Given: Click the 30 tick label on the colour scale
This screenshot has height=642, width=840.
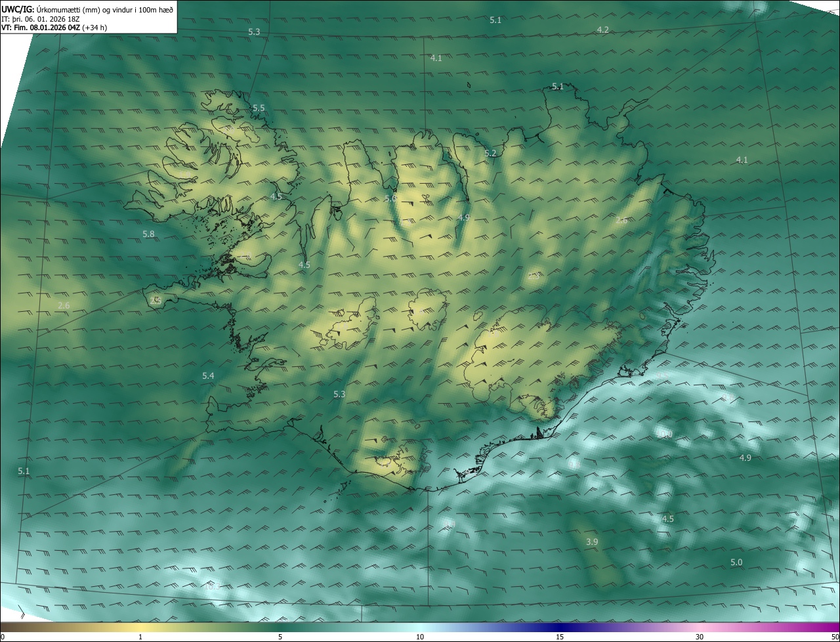Looking at the screenshot, I should (700, 637).
